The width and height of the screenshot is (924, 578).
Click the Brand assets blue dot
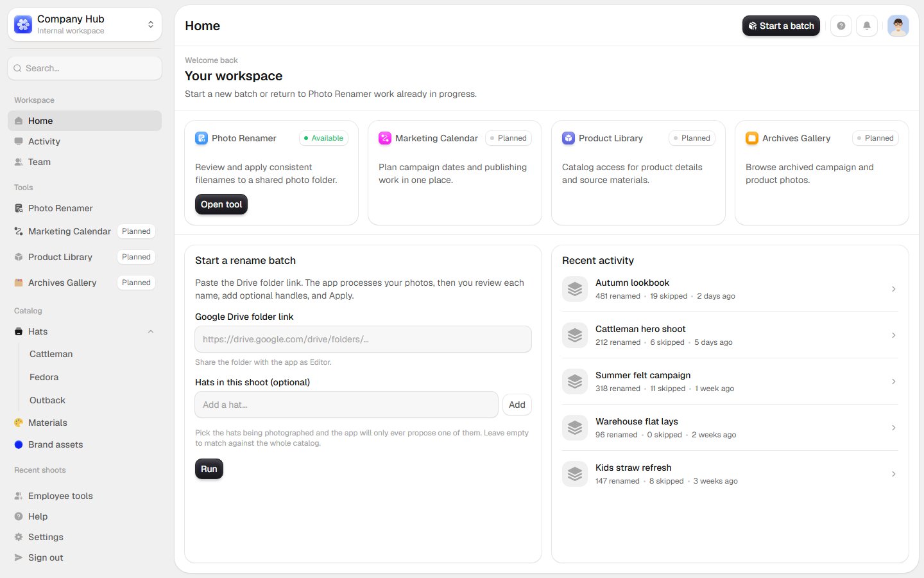pyautogui.click(x=19, y=444)
